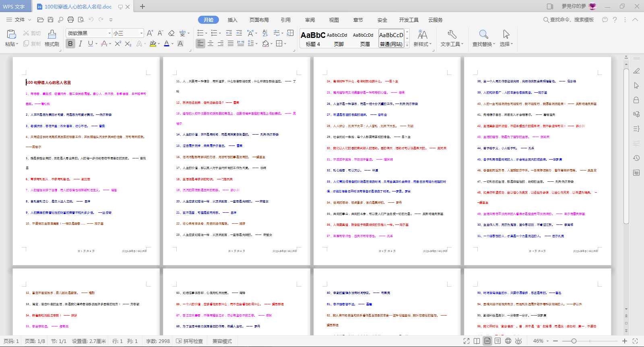Screen dimensions: 644x347
Task: Enable eye protection mode icon
Action: point(518,341)
